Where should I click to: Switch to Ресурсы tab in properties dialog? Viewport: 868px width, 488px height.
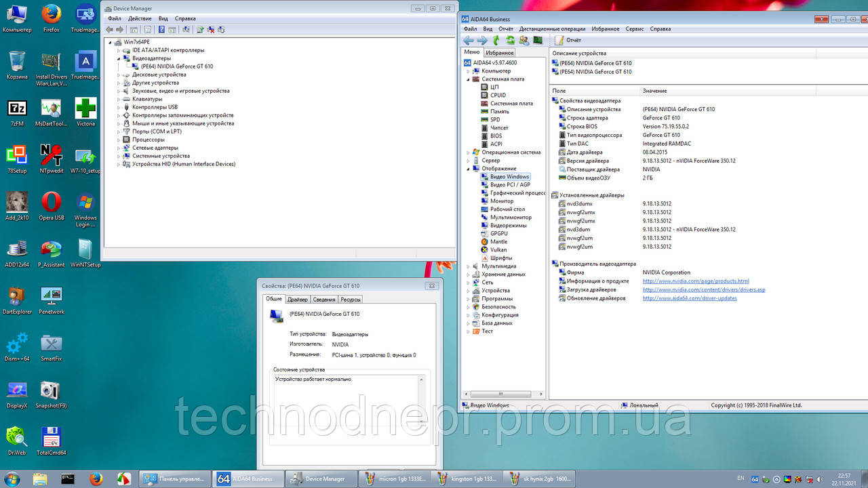coord(351,299)
